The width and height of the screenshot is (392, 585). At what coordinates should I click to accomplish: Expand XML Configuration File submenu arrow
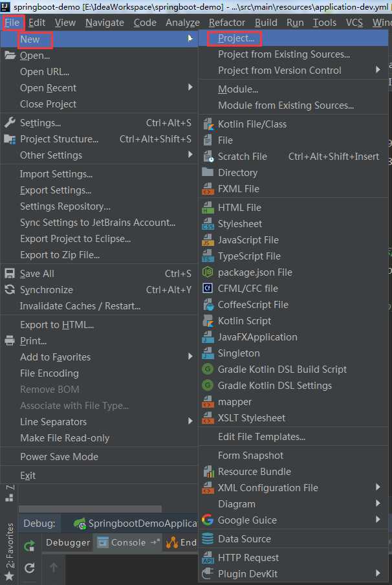(x=378, y=487)
